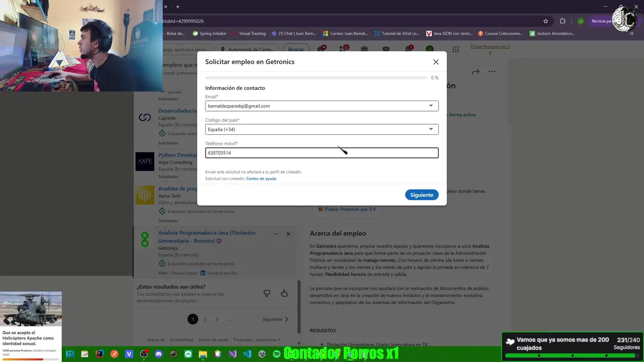Go to next results page with Siguiente
The height and width of the screenshot is (362, 644).
point(275,319)
